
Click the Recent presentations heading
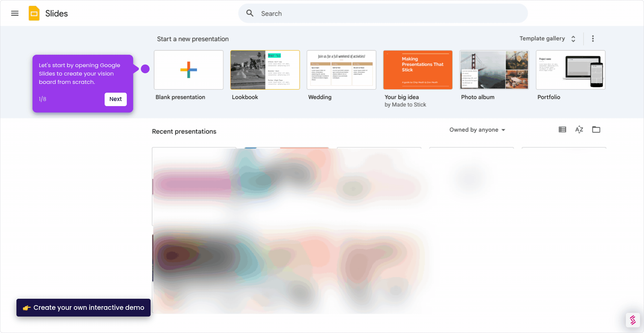[184, 132]
